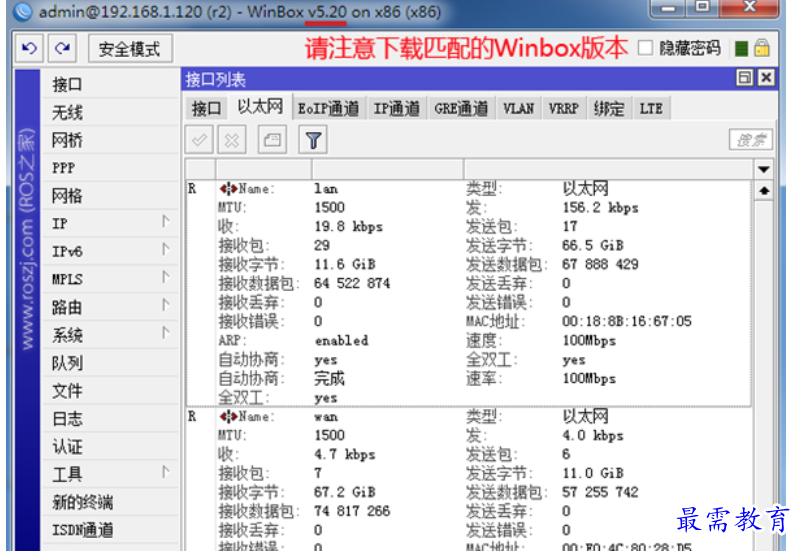
Task: Click the lan interface name icon
Action: [x=229, y=188]
